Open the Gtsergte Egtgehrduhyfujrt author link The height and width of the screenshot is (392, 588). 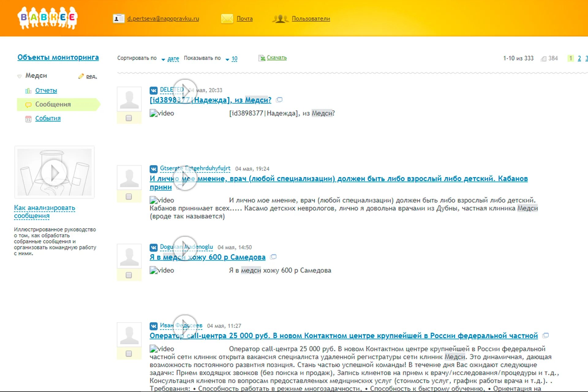tap(195, 168)
